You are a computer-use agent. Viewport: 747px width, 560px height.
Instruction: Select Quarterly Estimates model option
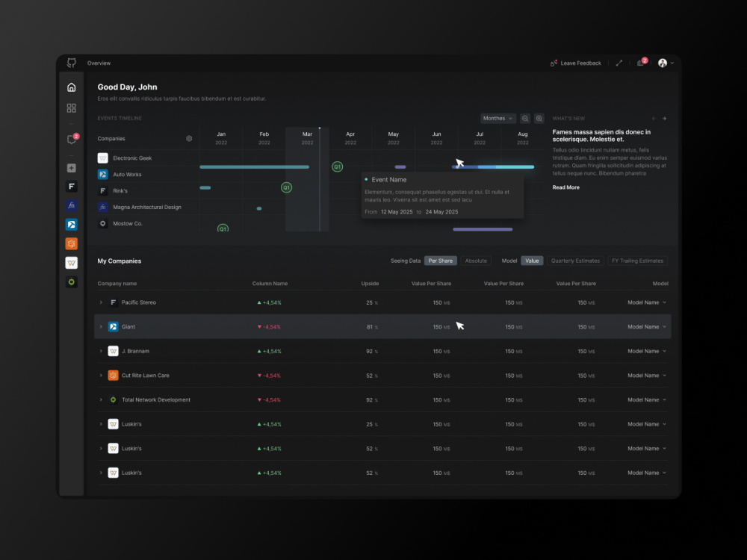point(575,261)
